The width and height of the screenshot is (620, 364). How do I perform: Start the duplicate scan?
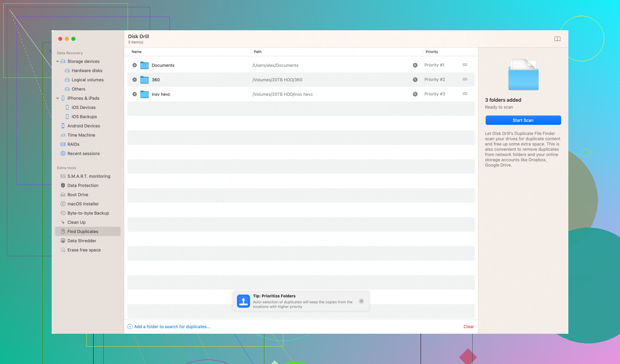pos(523,120)
